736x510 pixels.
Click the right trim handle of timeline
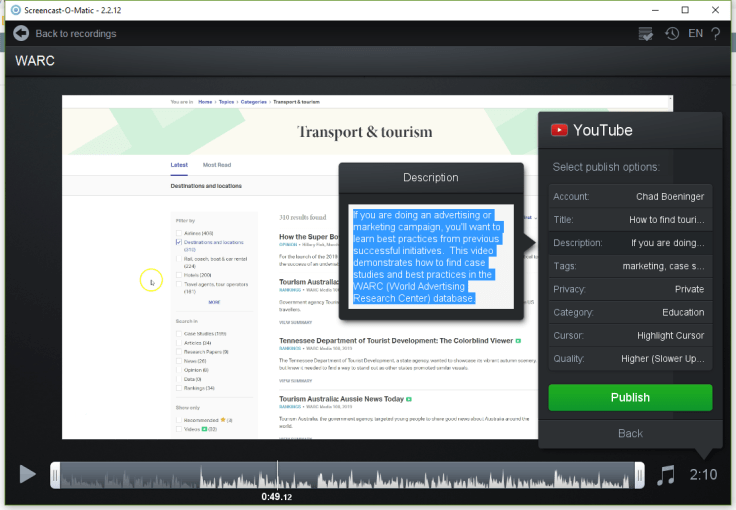click(x=639, y=475)
